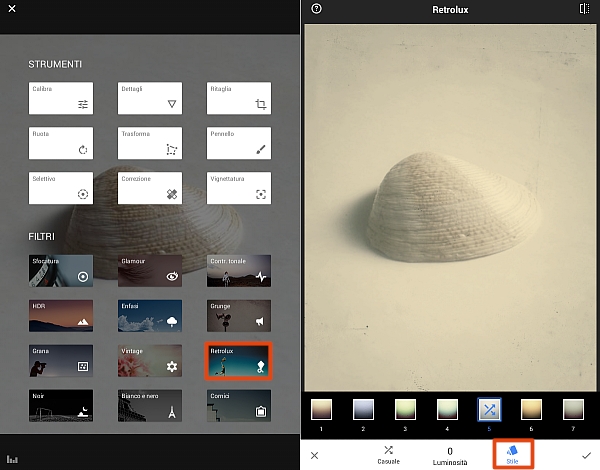Choose the Bianco e nero filter
Image resolution: width=600 pixels, height=470 pixels.
(149, 405)
